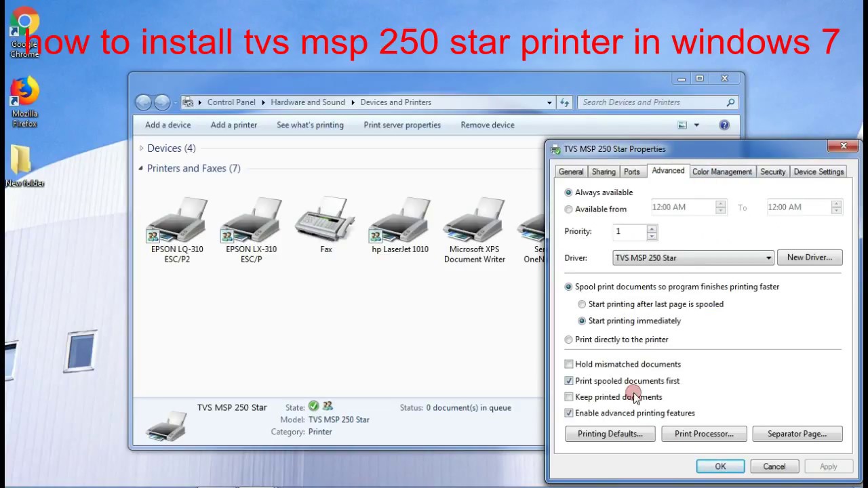This screenshot has width=868, height=488.
Task: Click OK in printer properties
Action: click(720, 466)
